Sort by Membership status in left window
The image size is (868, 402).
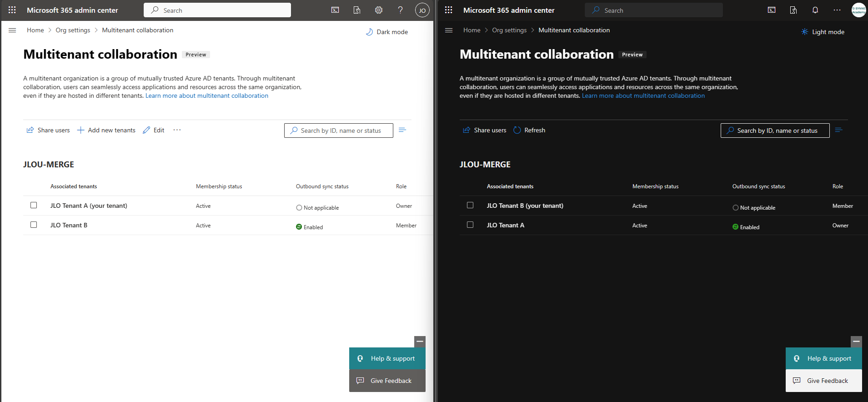click(219, 186)
